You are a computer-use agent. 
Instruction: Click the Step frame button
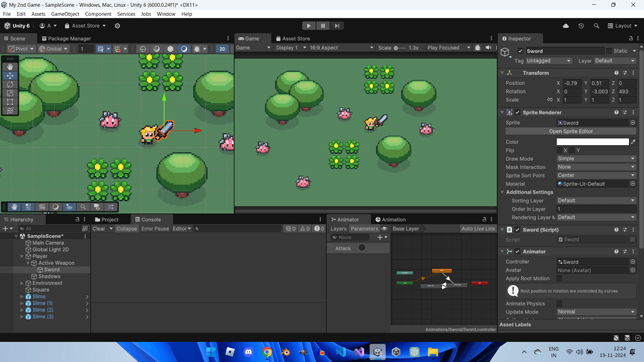coord(337,25)
